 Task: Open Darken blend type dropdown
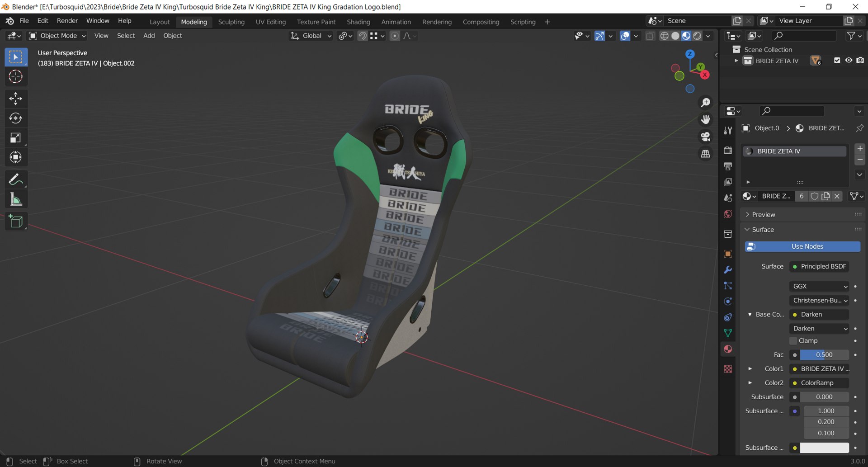[x=819, y=328]
